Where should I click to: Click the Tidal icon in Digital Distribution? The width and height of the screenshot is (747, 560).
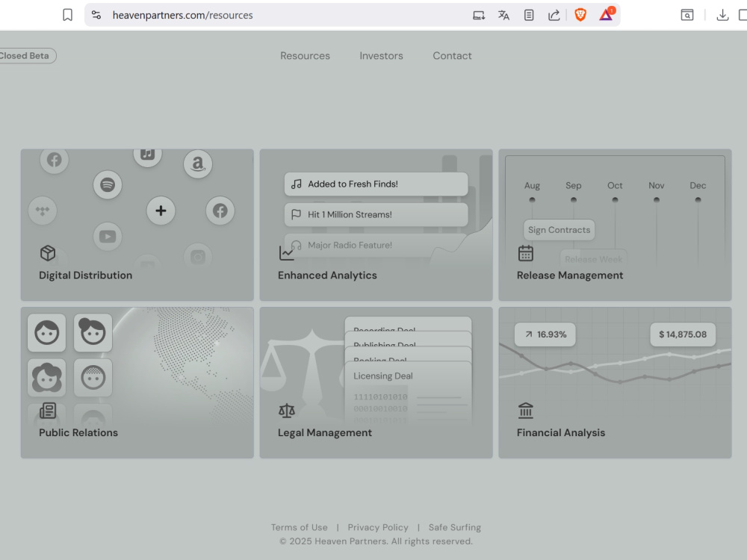point(43,211)
